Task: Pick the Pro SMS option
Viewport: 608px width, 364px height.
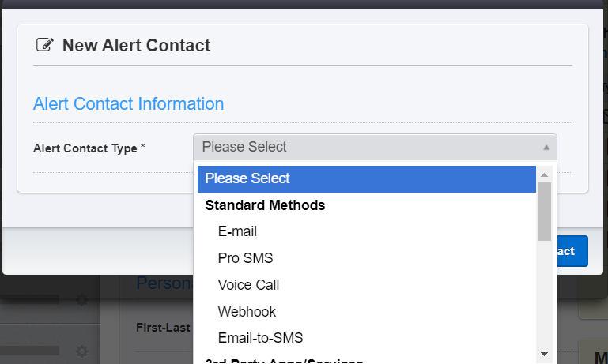Action: (x=245, y=258)
